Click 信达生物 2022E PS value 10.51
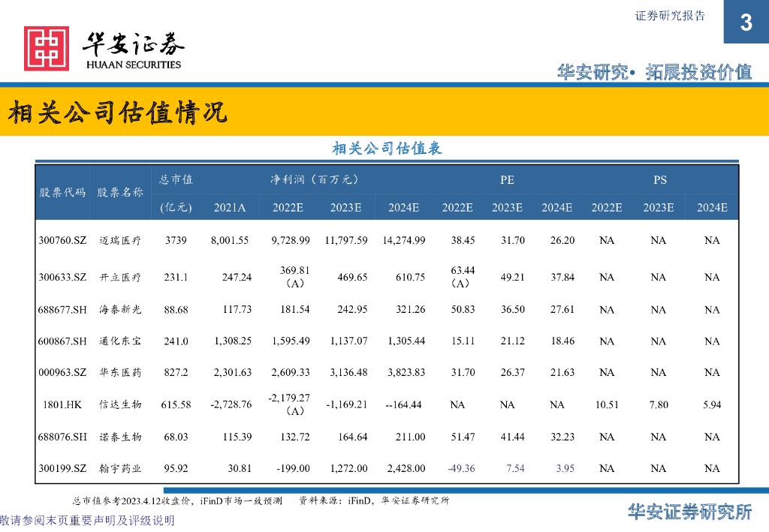The image size is (769, 532). click(607, 404)
